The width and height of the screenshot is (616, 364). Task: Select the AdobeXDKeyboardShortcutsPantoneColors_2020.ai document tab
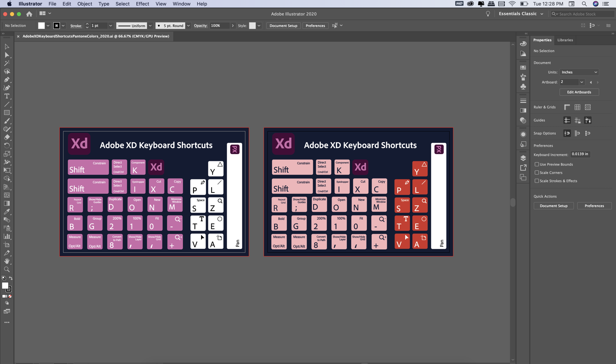(x=96, y=36)
